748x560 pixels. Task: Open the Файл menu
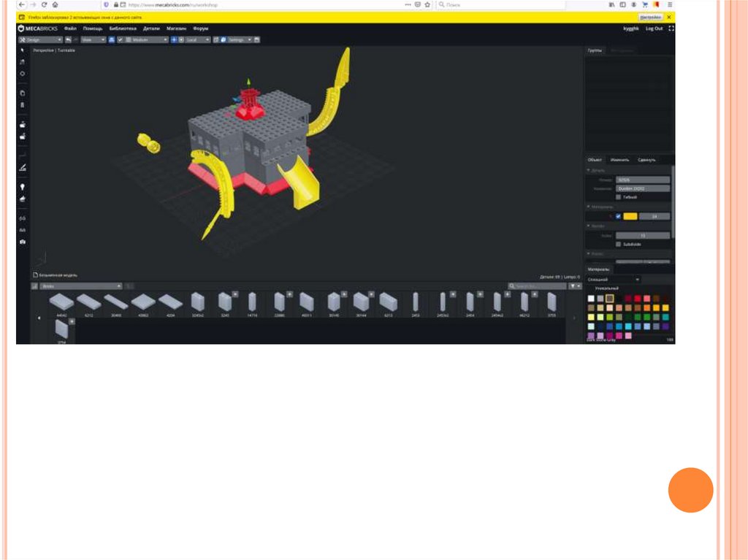(x=70, y=28)
